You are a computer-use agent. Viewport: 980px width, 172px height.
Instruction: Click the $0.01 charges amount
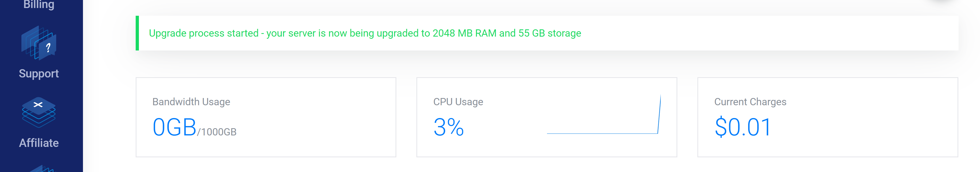tap(743, 127)
